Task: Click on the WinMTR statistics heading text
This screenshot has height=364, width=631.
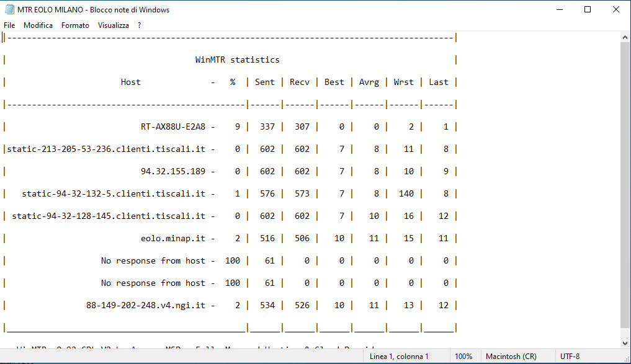Action: [237, 60]
